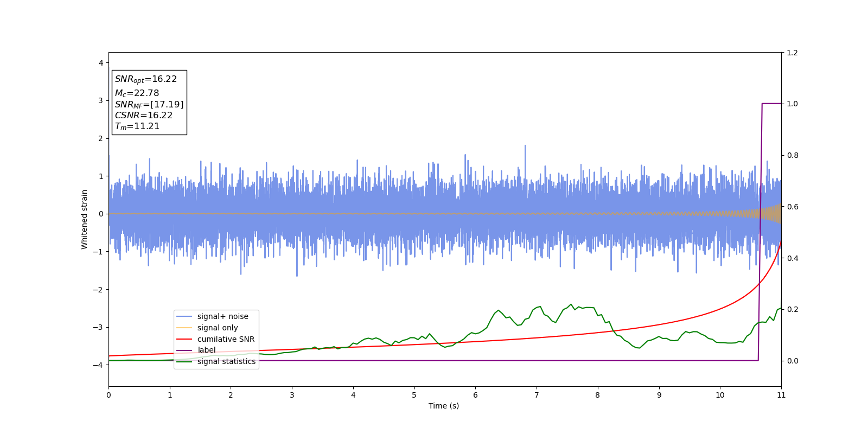Click the red line swatch in the legend
This screenshot has height=434, width=868.
pyautogui.click(x=184, y=339)
